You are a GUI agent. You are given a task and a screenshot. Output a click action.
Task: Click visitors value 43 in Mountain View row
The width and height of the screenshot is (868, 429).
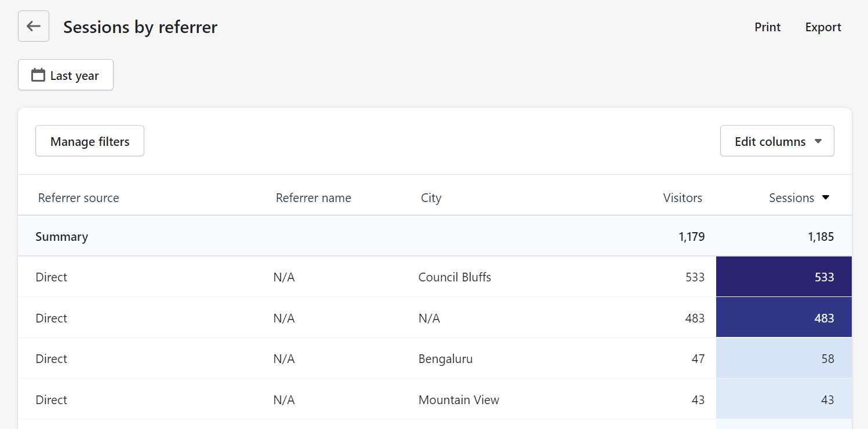pos(698,399)
